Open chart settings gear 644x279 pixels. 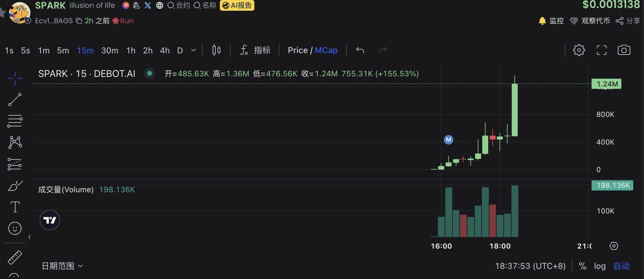(579, 50)
